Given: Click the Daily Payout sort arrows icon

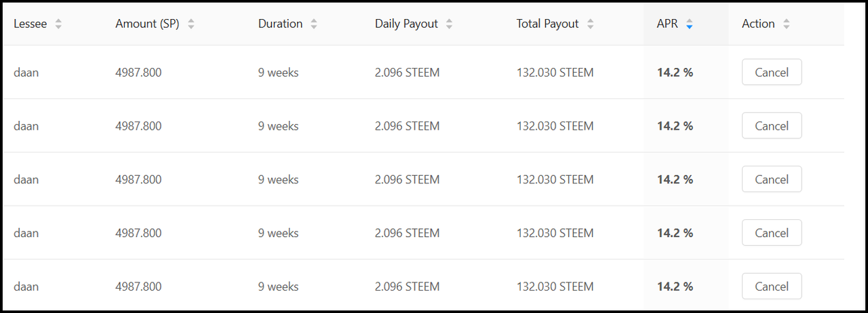Looking at the screenshot, I should [450, 24].
